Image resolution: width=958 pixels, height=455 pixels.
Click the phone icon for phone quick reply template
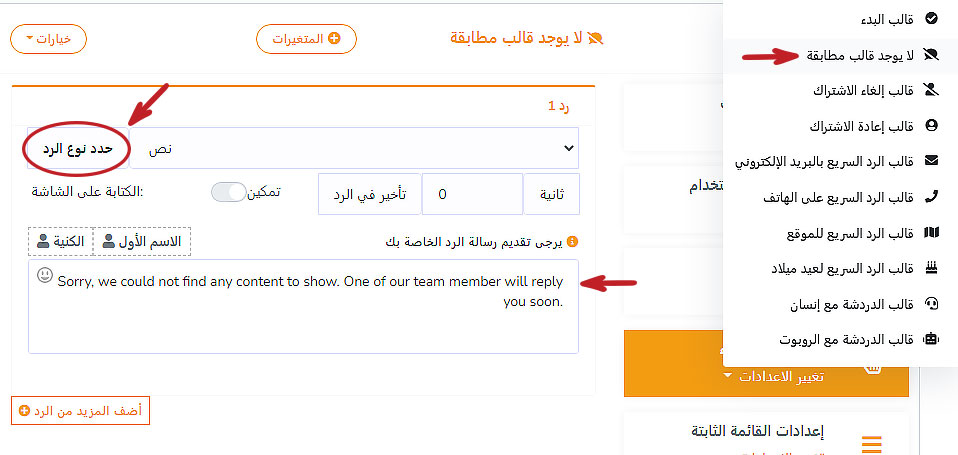coord(931,197)
